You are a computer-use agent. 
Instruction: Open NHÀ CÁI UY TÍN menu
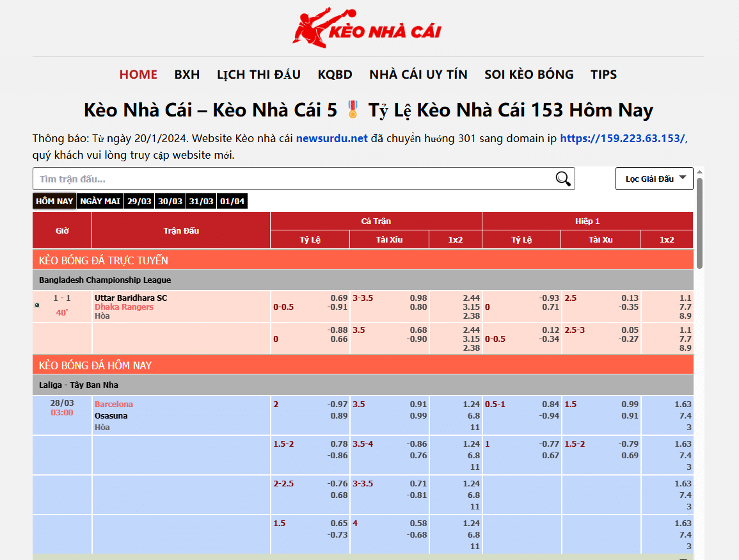[418, 74]
